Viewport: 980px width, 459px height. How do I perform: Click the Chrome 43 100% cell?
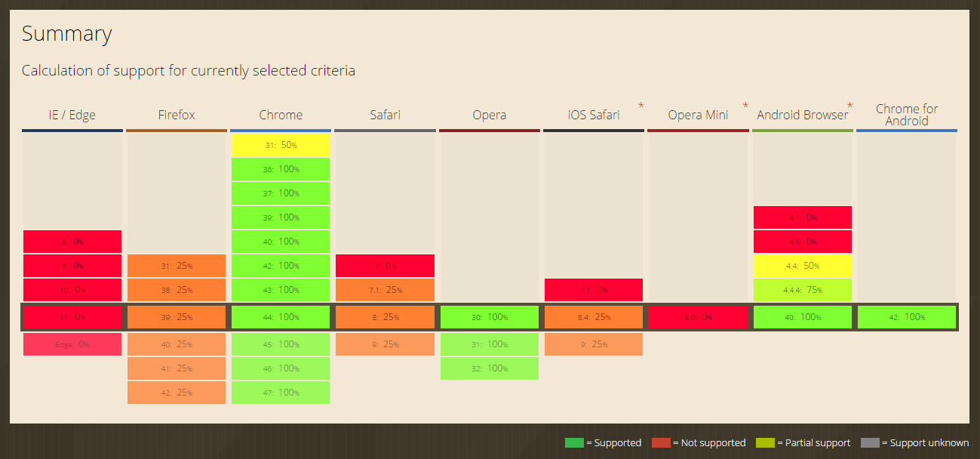(281, 290)
